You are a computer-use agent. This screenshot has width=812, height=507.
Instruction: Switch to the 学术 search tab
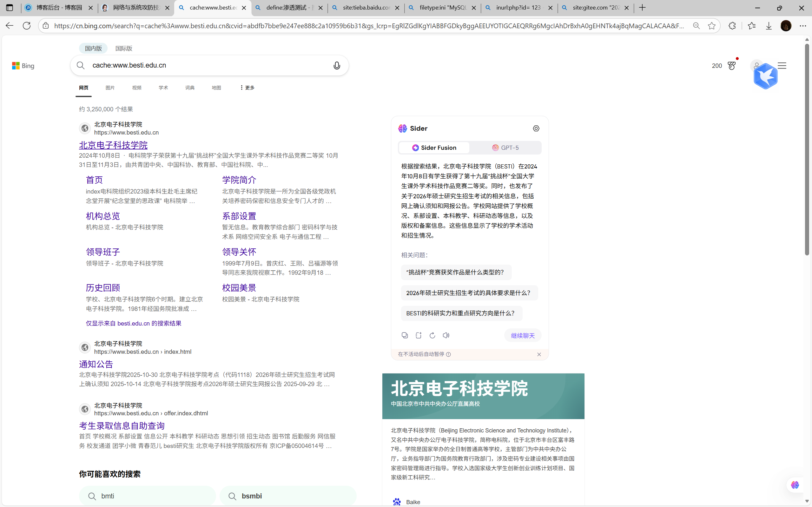(x=163, y=88)
